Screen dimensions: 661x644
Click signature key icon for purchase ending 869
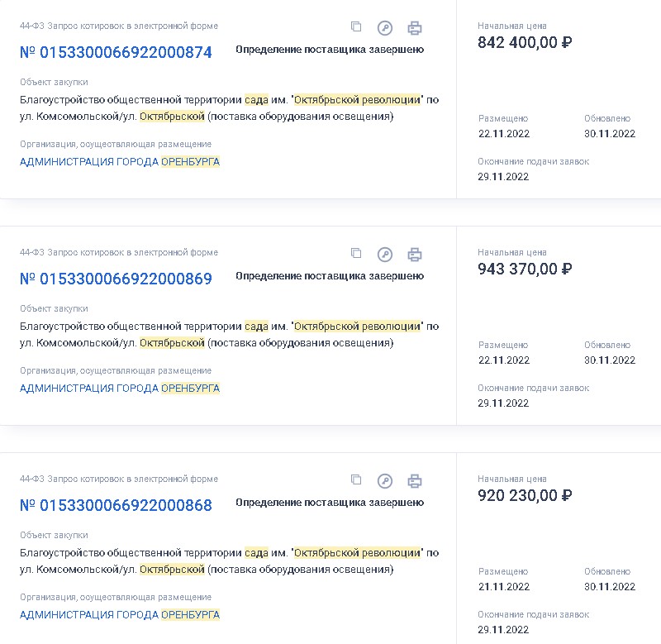pyautogui.click(x=385, y=255)
